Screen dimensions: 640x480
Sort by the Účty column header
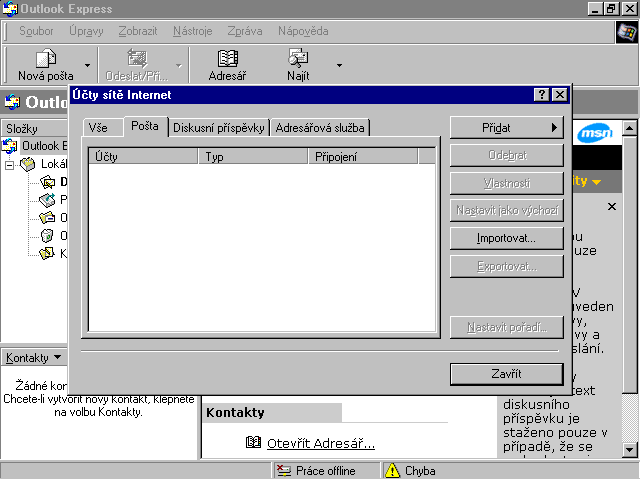point(143,156)
